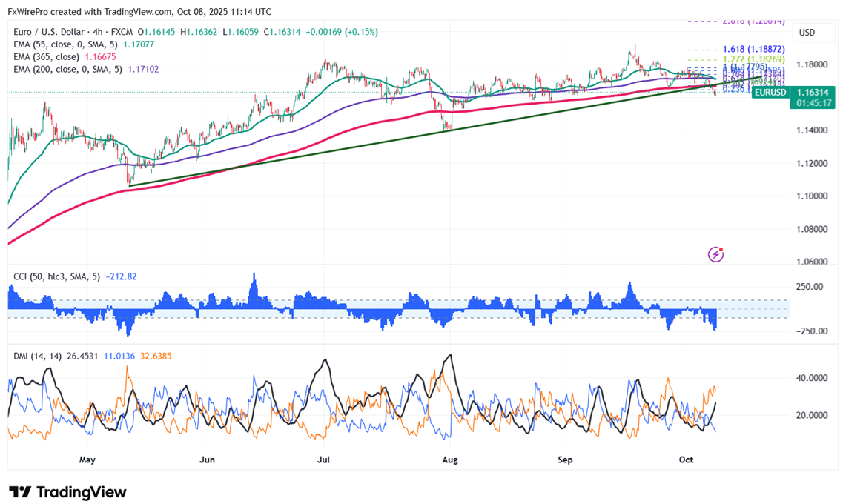This screenshot has height=504, width=843.
Task: Click the 1.18000 price axis label
Action: (x=812, y=64)
